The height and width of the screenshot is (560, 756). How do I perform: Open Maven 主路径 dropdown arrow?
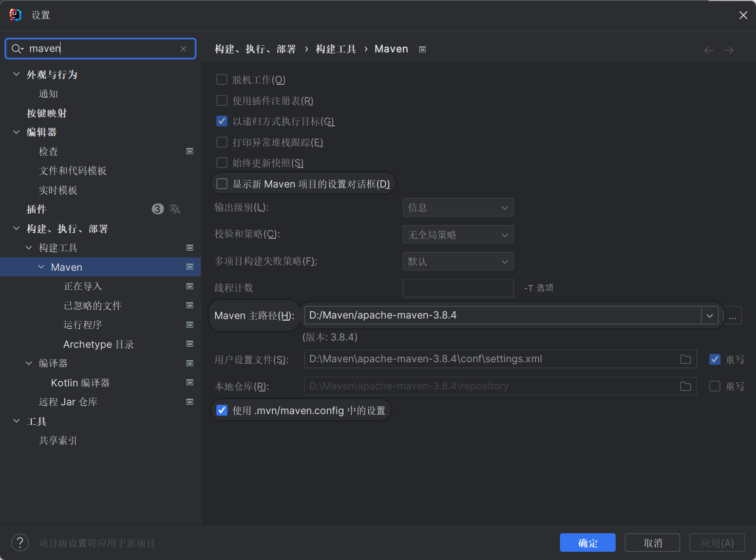click(710, 315)
